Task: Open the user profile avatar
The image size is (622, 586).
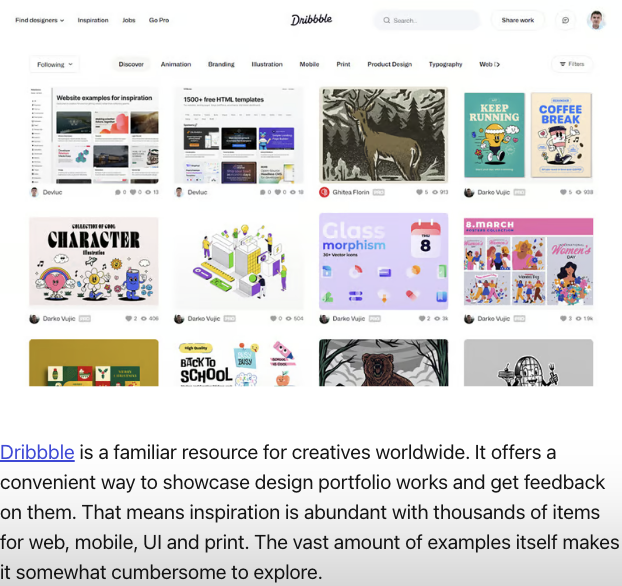Action: click(596, 20)
